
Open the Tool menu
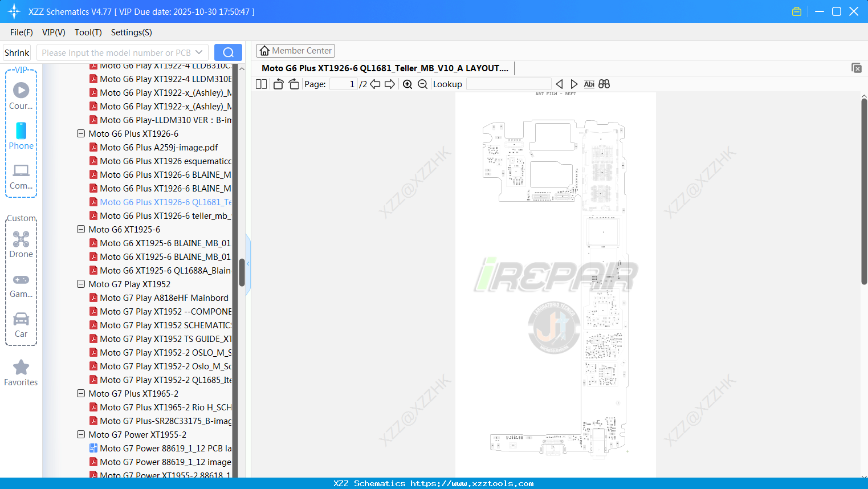click(88, 32)
